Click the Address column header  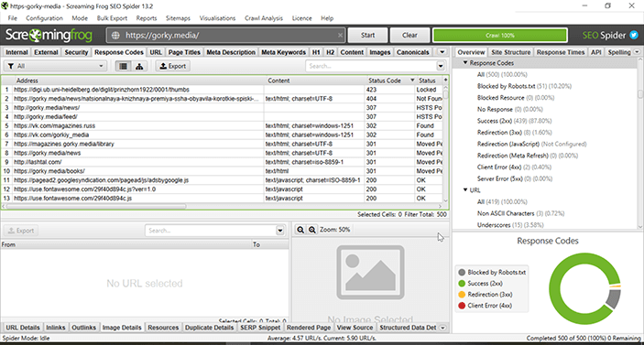click(139, 81)
